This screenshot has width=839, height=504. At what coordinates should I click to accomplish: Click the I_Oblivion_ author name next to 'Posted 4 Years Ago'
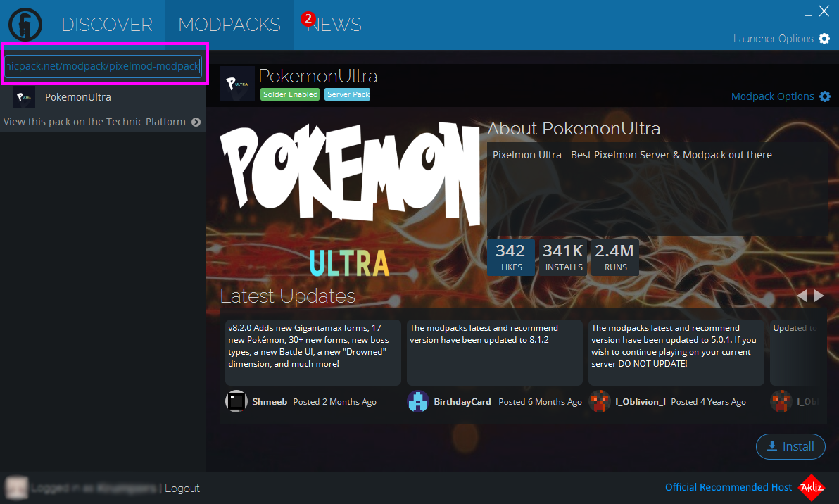(x=641, y=402)
